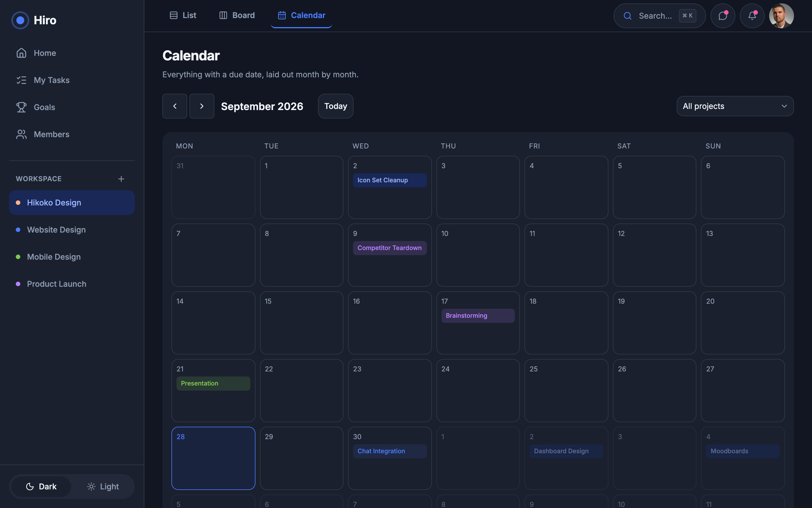Open Home from the sidebar
The width and height of the screenshot is (812, 508).
(x=72, y=53)
